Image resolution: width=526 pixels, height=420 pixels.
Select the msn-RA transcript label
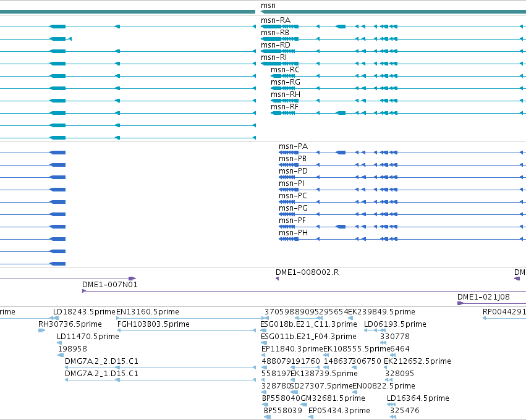276,20
